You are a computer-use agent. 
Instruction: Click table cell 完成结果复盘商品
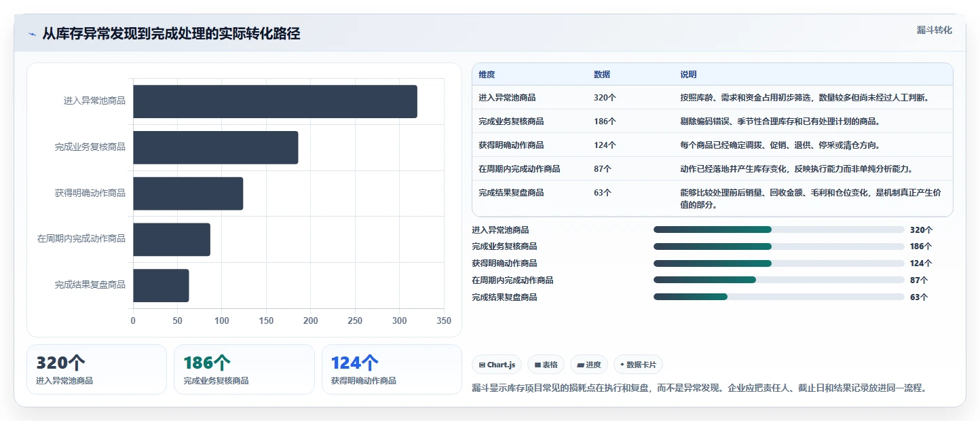[511, 193]
